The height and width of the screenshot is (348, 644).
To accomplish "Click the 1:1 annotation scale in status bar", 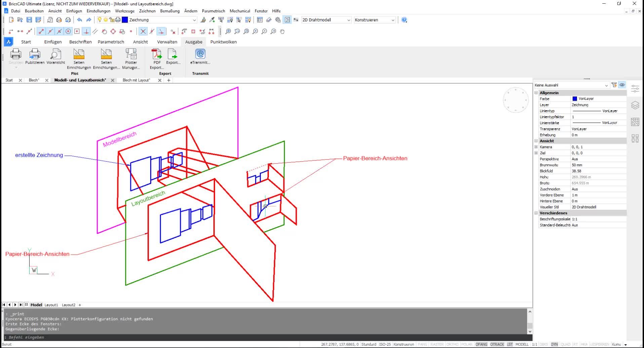I will pyautogui.click(x=534, y=344).
